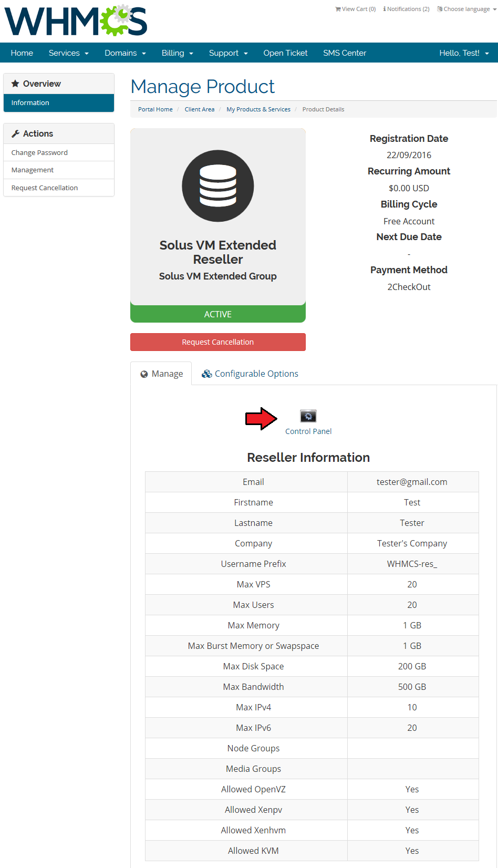
Task: Click the Max Bandwidth 500 GB value
Action: pos(412,687)
